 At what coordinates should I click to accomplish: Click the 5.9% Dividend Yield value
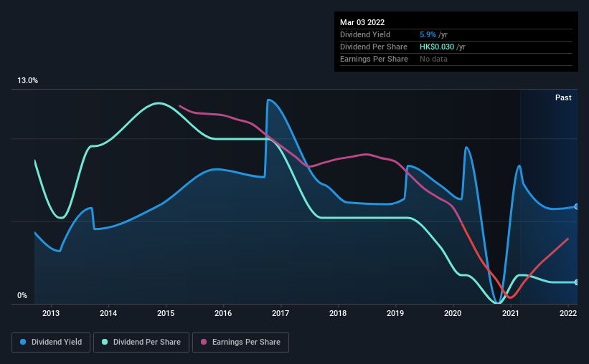[428, 34]
